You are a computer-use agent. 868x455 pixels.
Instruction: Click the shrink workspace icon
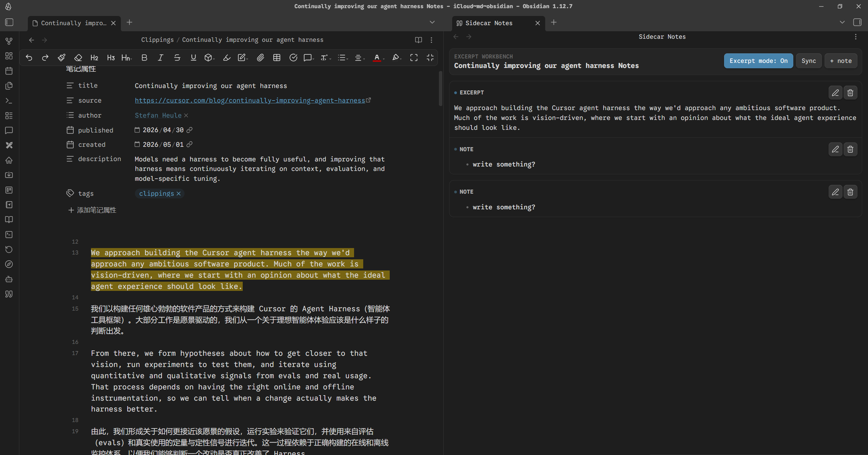click(x=430, y=58)
